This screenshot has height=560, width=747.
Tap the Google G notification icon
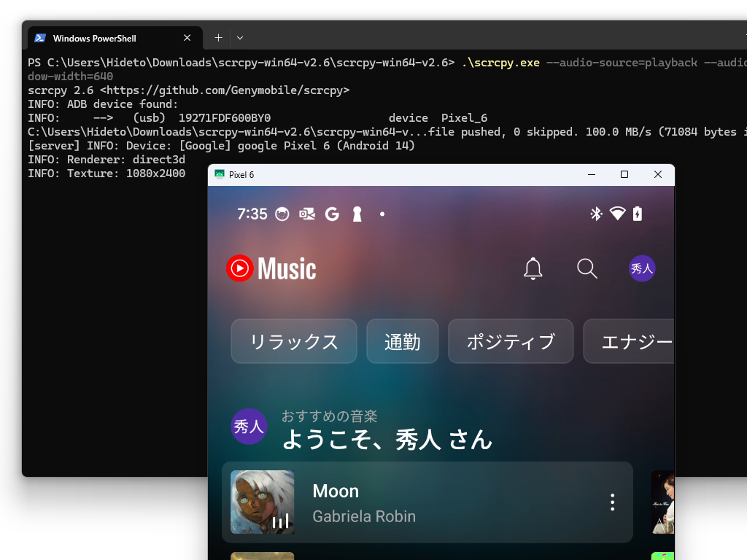coord(332,214)
